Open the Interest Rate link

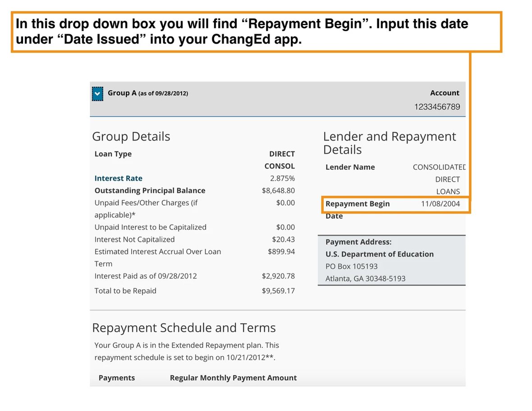pos(118,178)
